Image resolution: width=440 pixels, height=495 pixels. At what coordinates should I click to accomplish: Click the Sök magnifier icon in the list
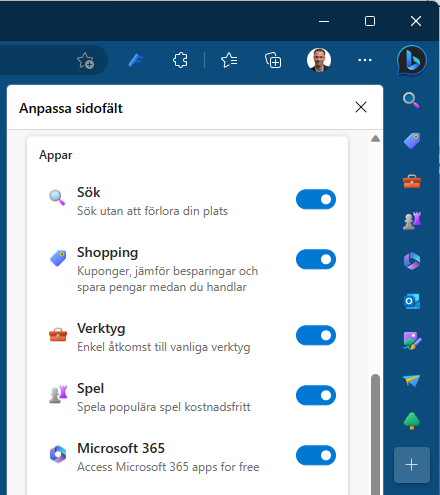click(x=57, y=198)
